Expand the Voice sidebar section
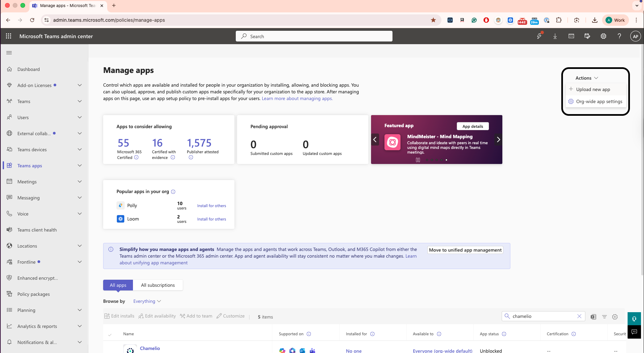Image resolution: width=644 pixels, height=353 pixels. pos(80,214)
